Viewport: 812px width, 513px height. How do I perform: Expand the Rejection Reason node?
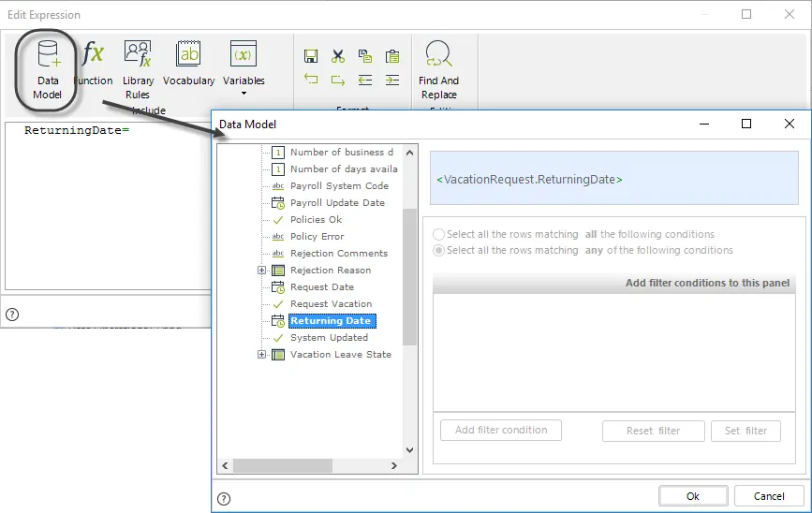261,271
